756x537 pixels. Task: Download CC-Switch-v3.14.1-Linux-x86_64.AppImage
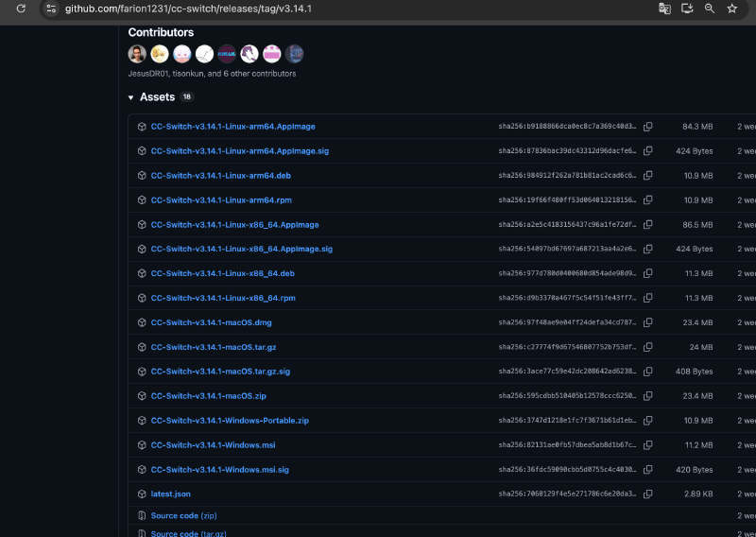point(234,225)
